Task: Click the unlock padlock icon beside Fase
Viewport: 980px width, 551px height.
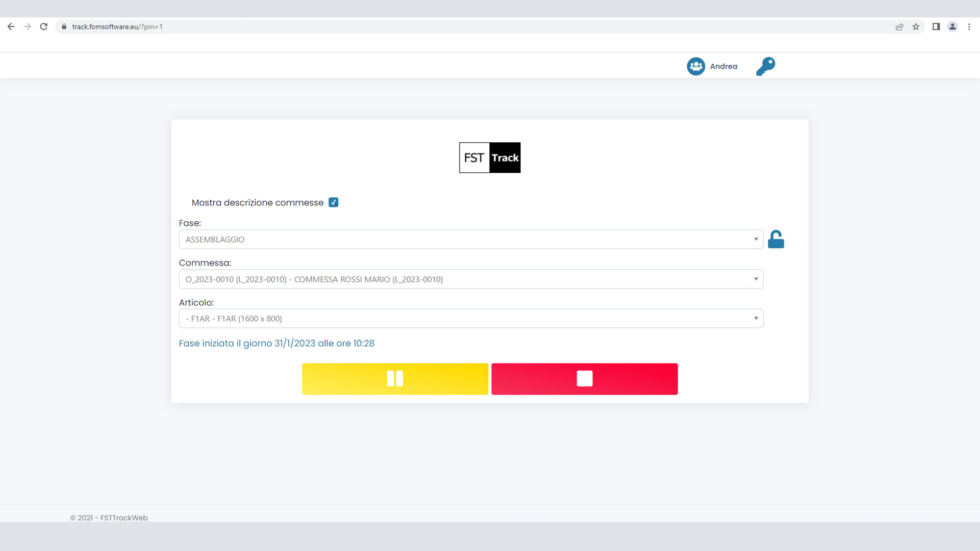Action: 776,239
